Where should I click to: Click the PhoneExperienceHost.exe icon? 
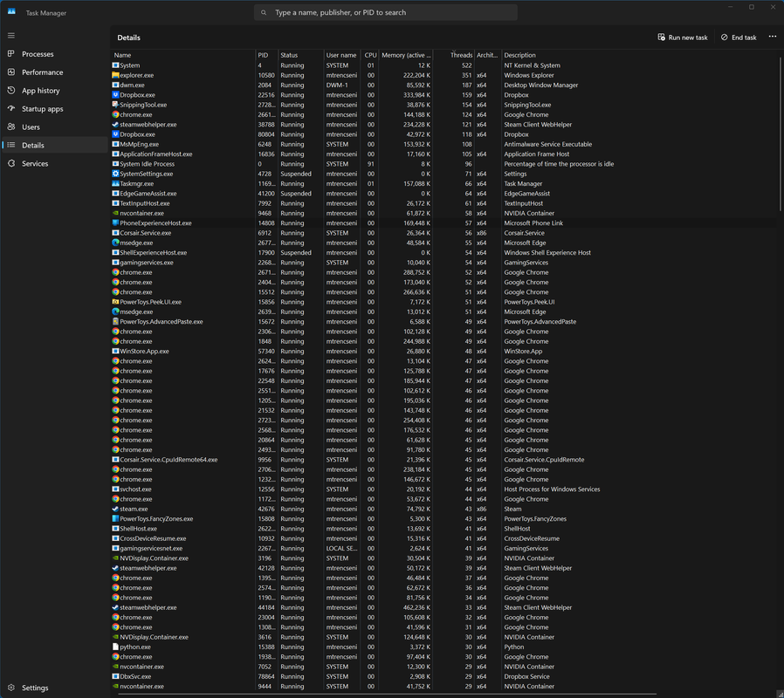coord(115,222)
